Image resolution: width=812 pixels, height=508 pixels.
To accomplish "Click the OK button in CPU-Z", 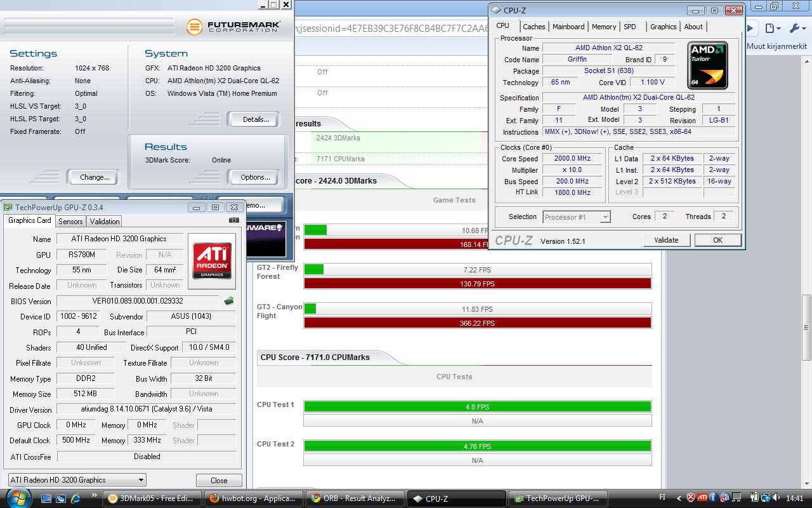I will [717, 240].
